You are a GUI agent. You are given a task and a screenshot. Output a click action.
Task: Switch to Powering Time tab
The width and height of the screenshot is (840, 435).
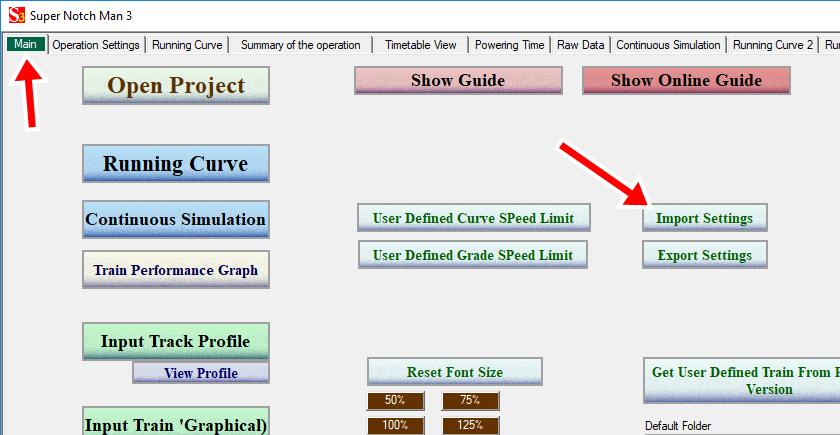(509, 45)
